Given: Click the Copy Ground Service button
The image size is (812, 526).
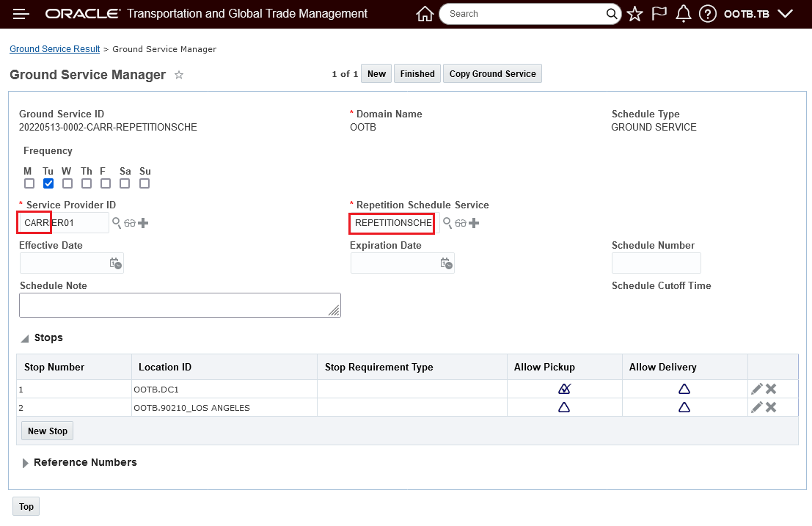Looking at the screenshot, I should click(x=492, y=74).
